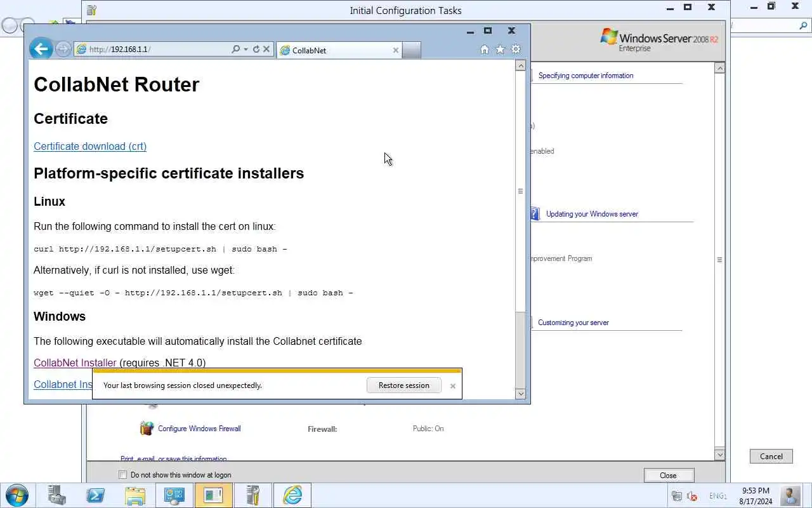Click the network status tray icon
Viewport: 812px width, 508px height.
677,496
